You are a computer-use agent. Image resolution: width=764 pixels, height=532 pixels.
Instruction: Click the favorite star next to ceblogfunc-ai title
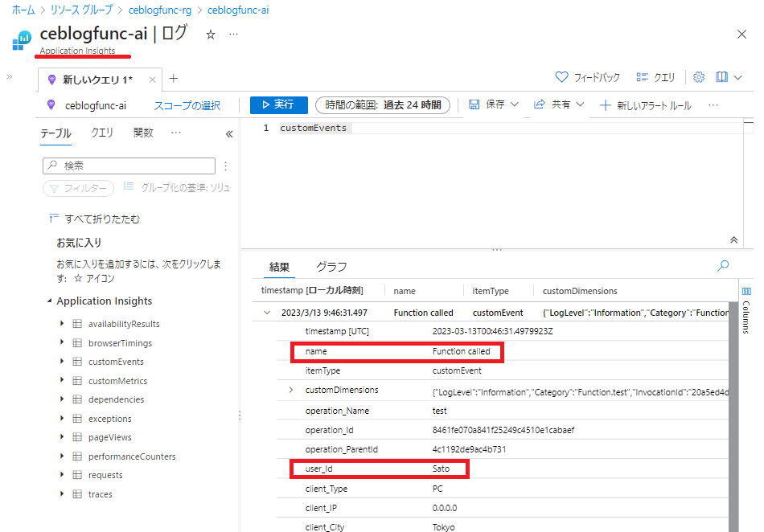pyautogui.click(x=211, y=35)
